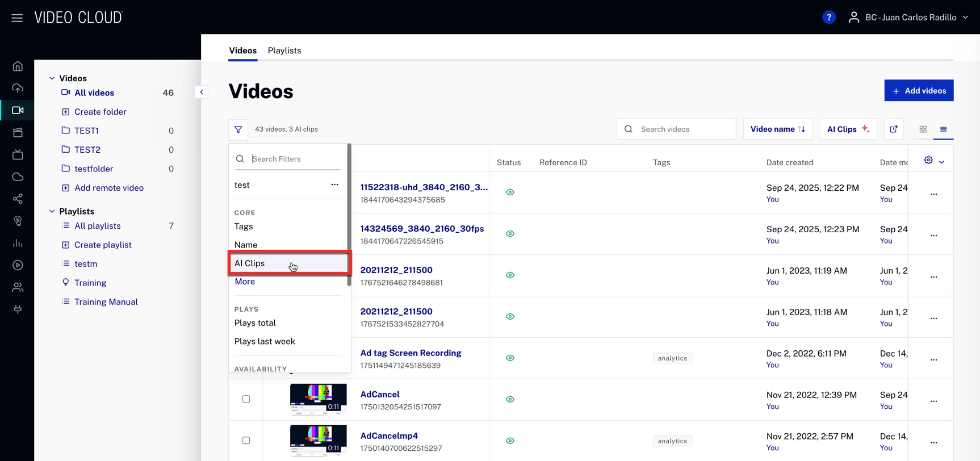Open the hamburger navigation menu
This screenshot has width=980, height=461.
pos(17,18)
